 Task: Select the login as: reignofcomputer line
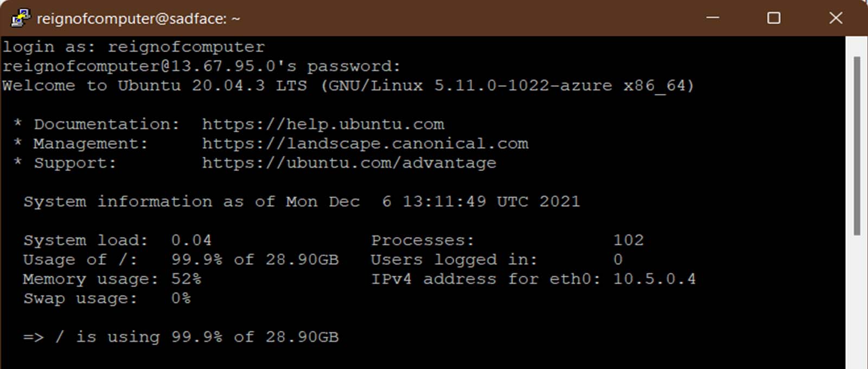(x=133, y=46)
